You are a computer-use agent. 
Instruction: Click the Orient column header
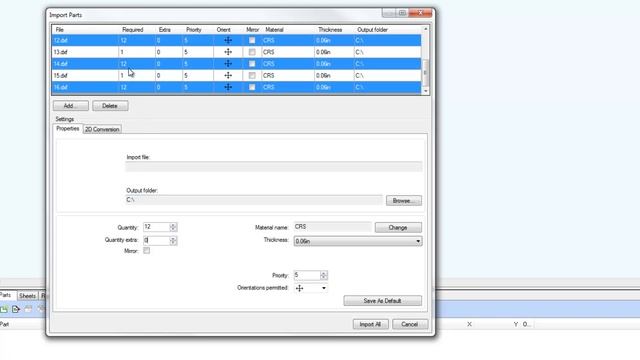pos(223,30)
